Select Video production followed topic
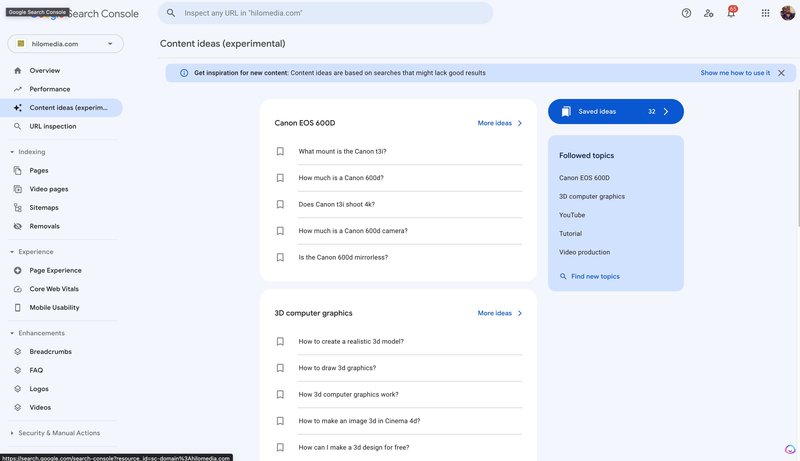Viewport: 800px width, 461px height. [x=584, y=252]
